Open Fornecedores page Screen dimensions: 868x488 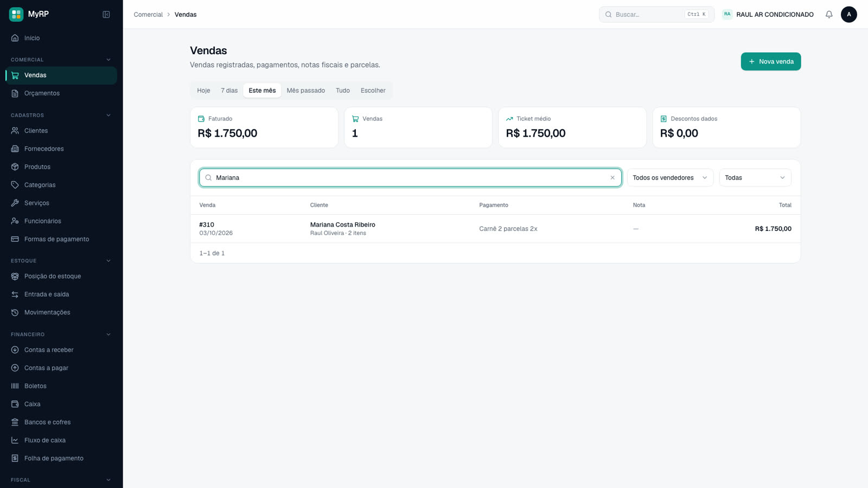tap(61, 149)
